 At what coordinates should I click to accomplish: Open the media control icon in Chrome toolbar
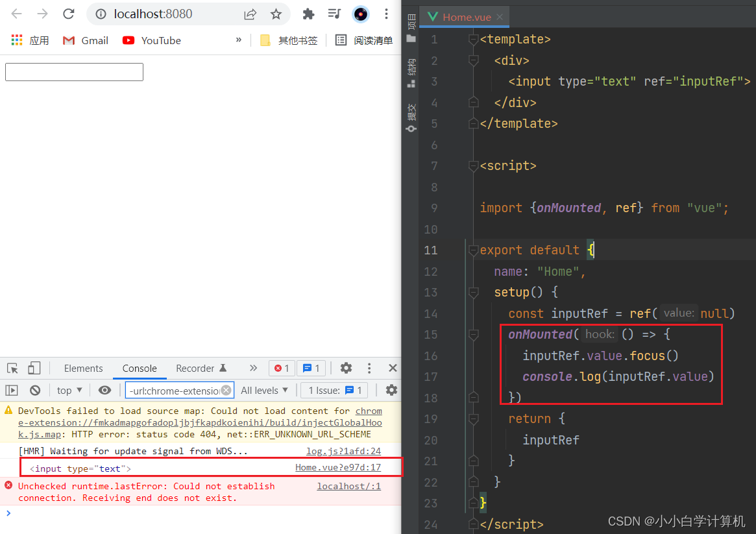pos(334,14)
